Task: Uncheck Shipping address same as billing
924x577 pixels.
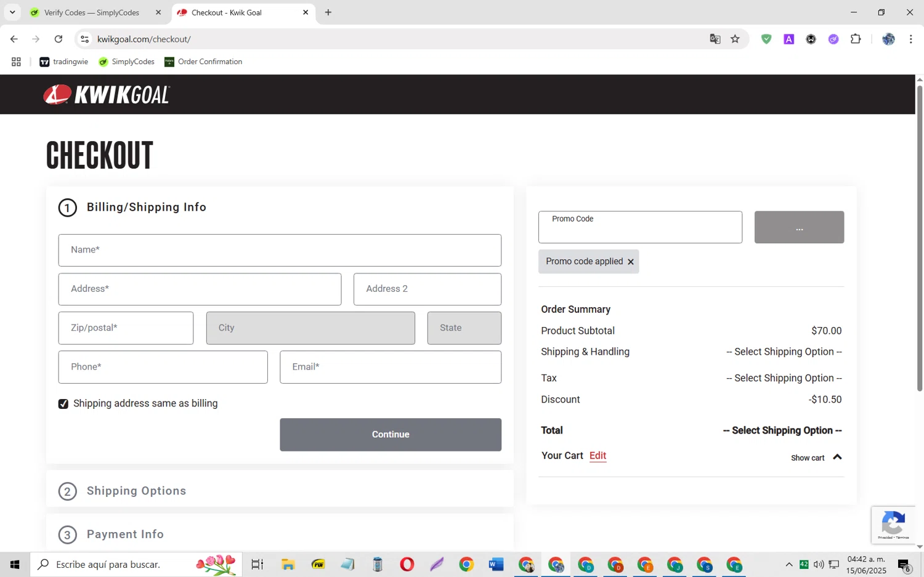Action: tap(63, 404)
